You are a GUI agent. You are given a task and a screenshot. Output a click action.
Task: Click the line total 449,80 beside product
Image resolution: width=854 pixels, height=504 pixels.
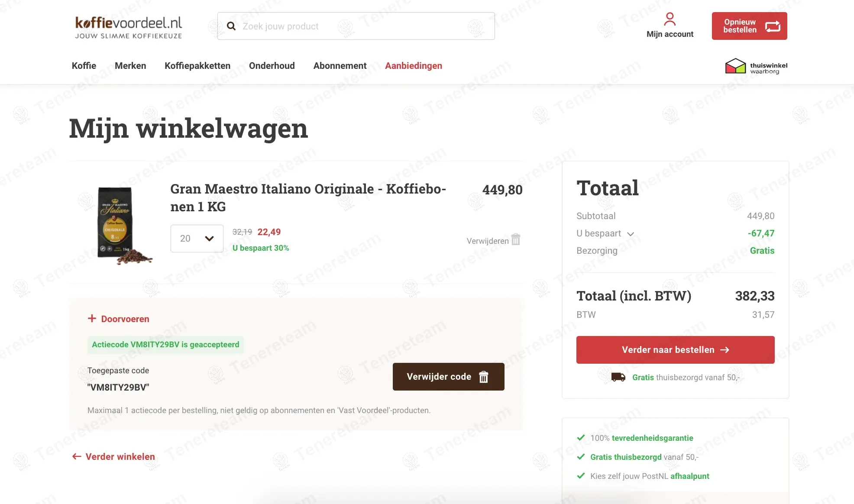pyautogui.click(x=502, y=190)
